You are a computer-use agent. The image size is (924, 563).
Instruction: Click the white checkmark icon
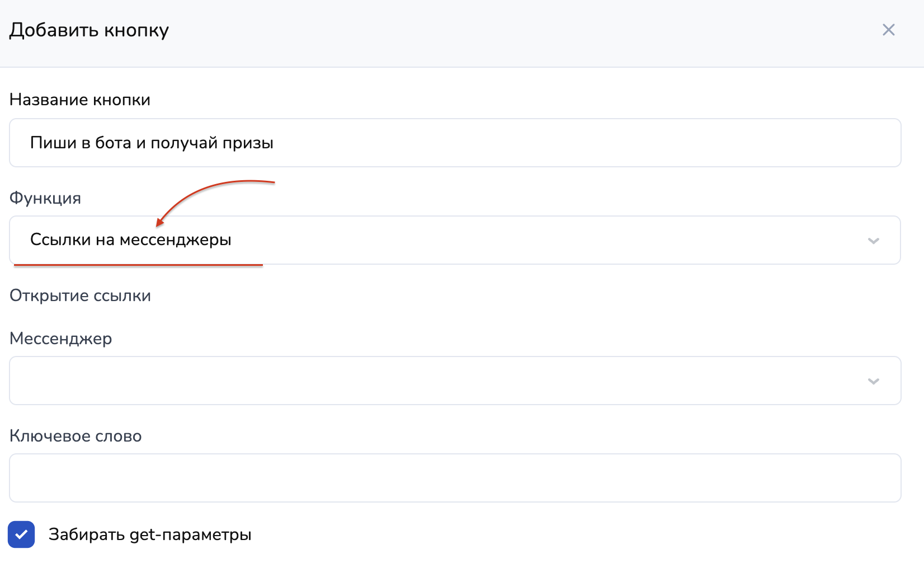pyautogui.click(x=21, y=534)
